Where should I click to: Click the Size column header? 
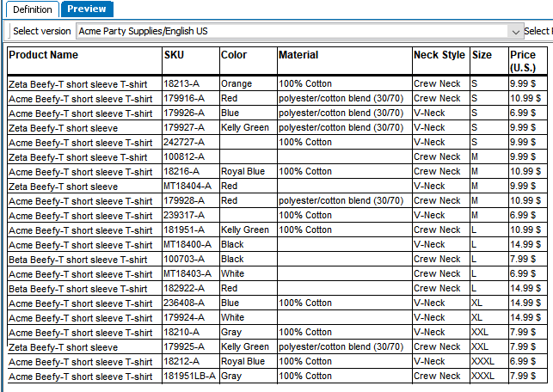tap(482, 55)
